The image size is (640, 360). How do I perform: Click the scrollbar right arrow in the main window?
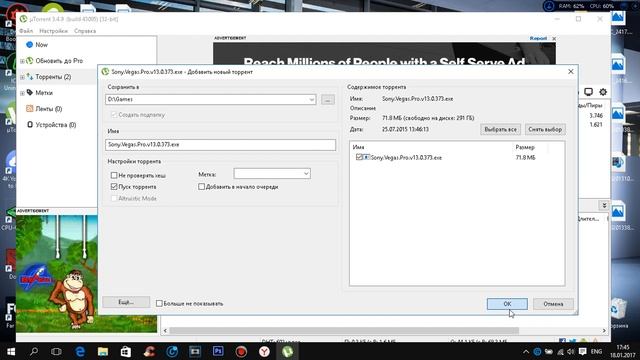tap(604, 330)
